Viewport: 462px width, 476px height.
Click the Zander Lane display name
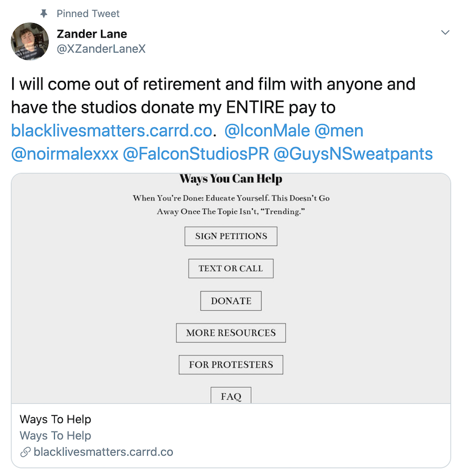92,34
